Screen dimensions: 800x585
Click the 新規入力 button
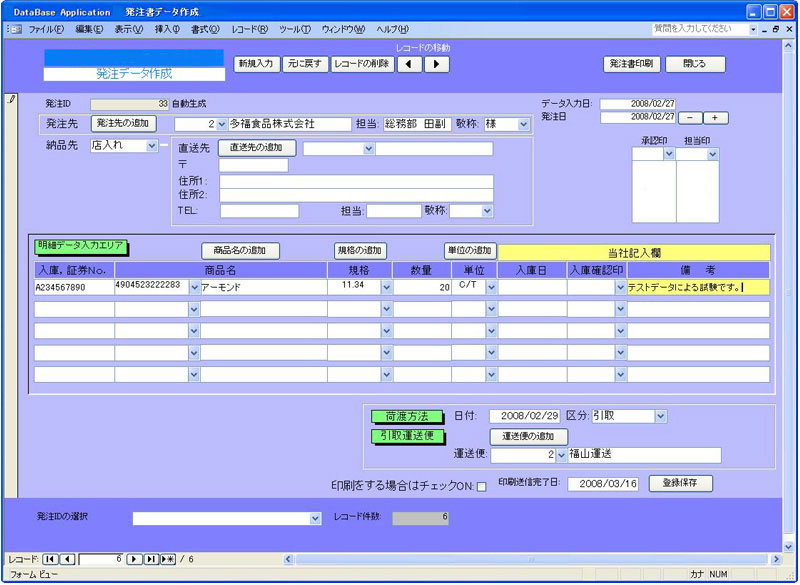(x=257, y=64)
